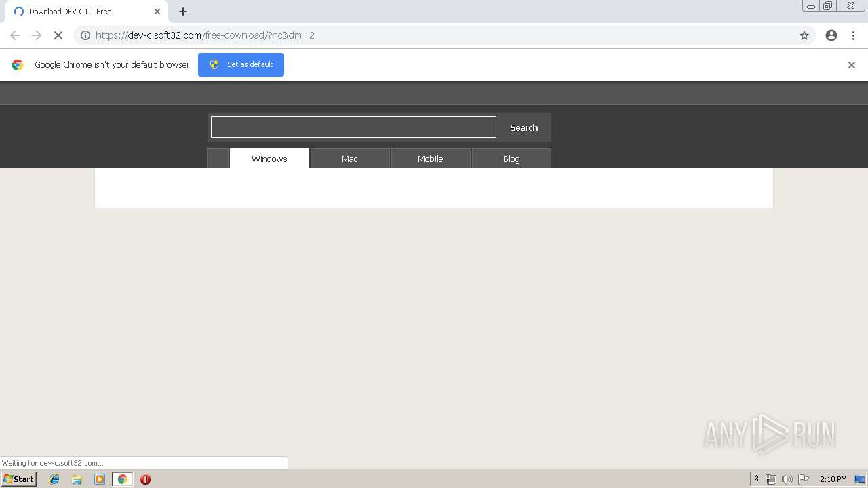
Task: Open Chrome three-dot menu
Action: coord(853,35)
